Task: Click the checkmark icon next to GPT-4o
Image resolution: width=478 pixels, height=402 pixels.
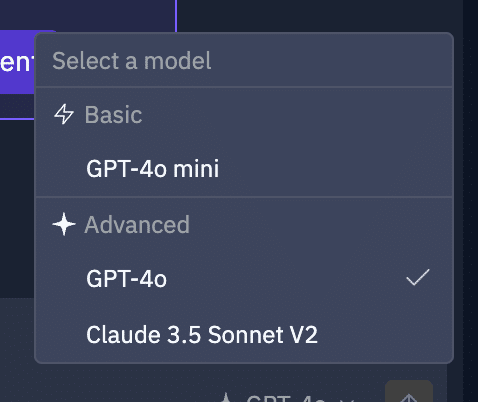Action: coord(418,277)
